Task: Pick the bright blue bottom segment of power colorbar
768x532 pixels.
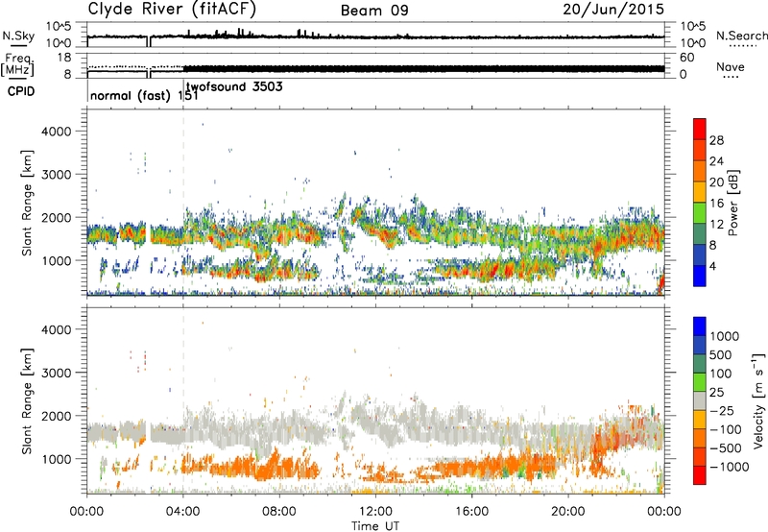Action: [x=700, y=276]
